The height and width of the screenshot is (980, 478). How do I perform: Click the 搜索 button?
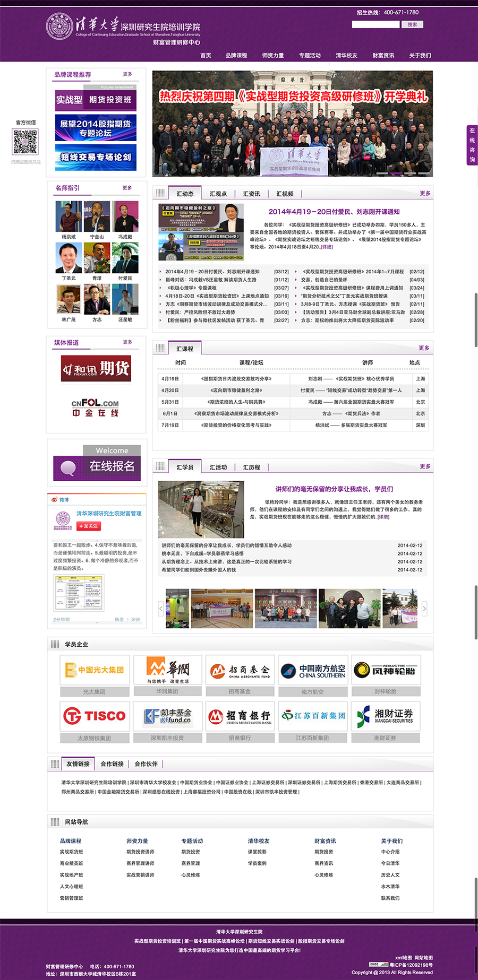(x=413, y=24)
